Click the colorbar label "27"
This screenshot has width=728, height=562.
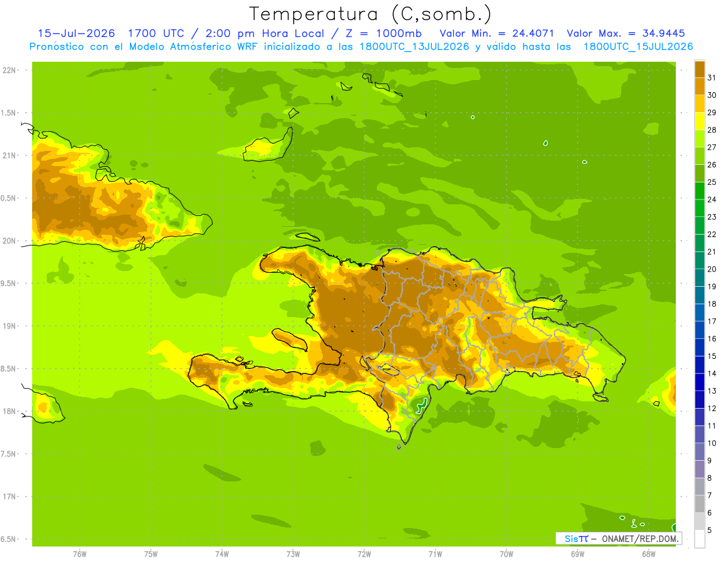pyautogui.click(x=713, y=147)
